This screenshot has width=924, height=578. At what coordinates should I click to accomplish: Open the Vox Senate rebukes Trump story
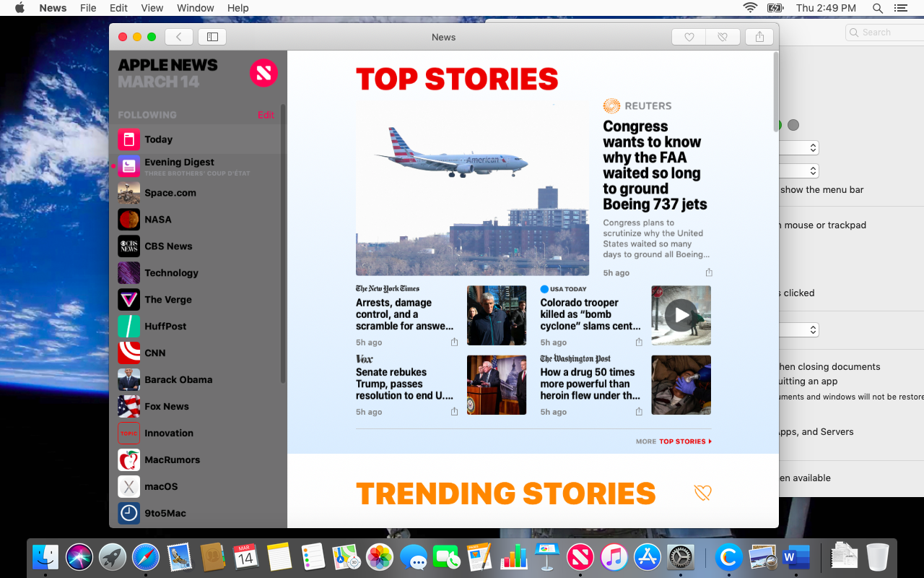tap(404, 384)
